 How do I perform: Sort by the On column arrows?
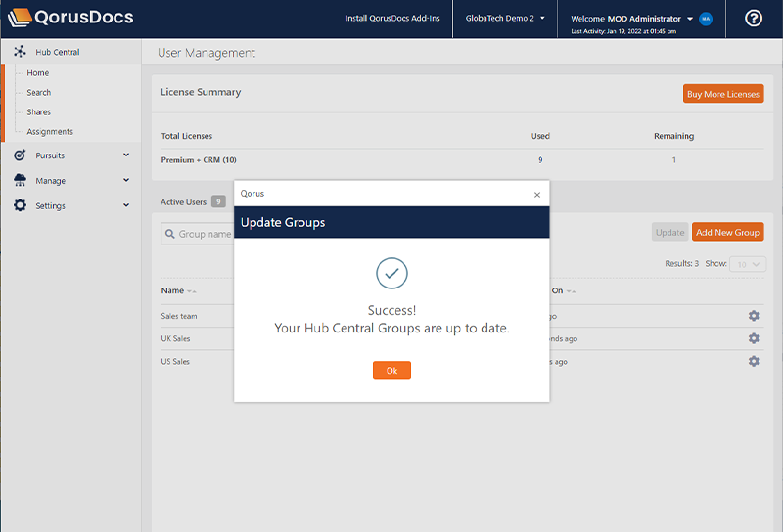(571, 291)
